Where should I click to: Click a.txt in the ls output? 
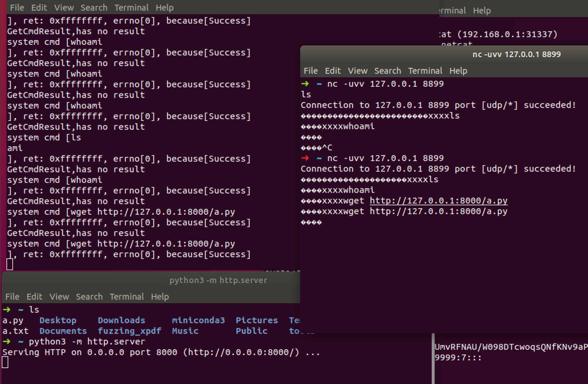point(15,331)
